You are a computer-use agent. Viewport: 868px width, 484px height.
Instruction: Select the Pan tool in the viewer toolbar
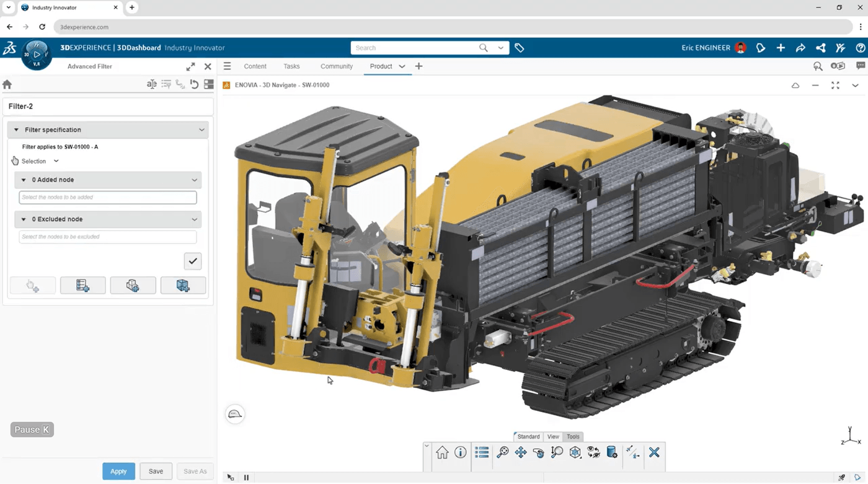[521, 453]
